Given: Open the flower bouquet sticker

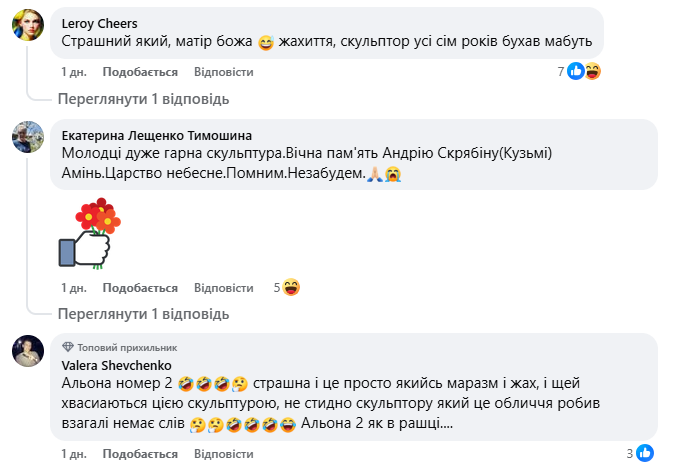Looking at the screenshot, I should 87,234.
